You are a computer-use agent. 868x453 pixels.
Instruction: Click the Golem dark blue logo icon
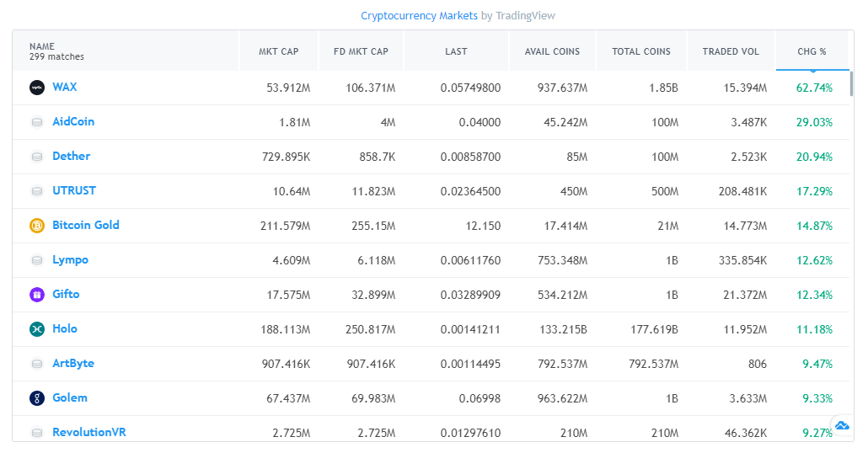tap(36, 398)
